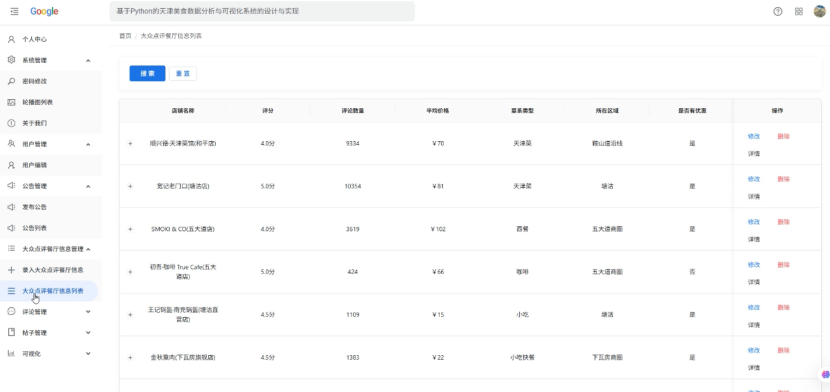Click the 系统管理 gear icon
This screenshot has width=830, height=392.
(11, 60)
